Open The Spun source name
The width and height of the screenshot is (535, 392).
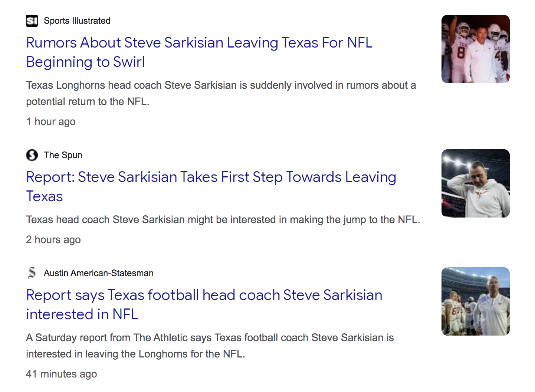click(x=63, y=155)
